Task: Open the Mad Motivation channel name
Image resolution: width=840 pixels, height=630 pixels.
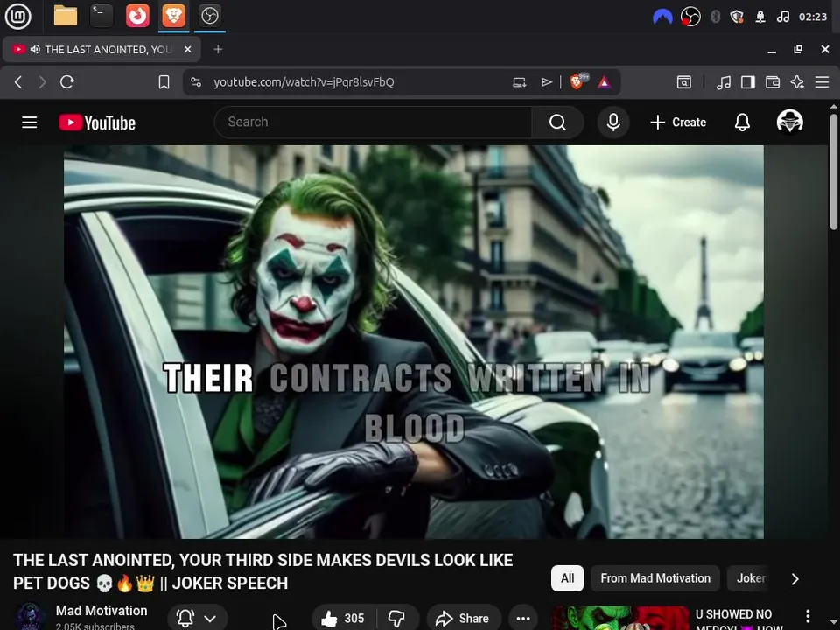Action: [x=101, y=611]
